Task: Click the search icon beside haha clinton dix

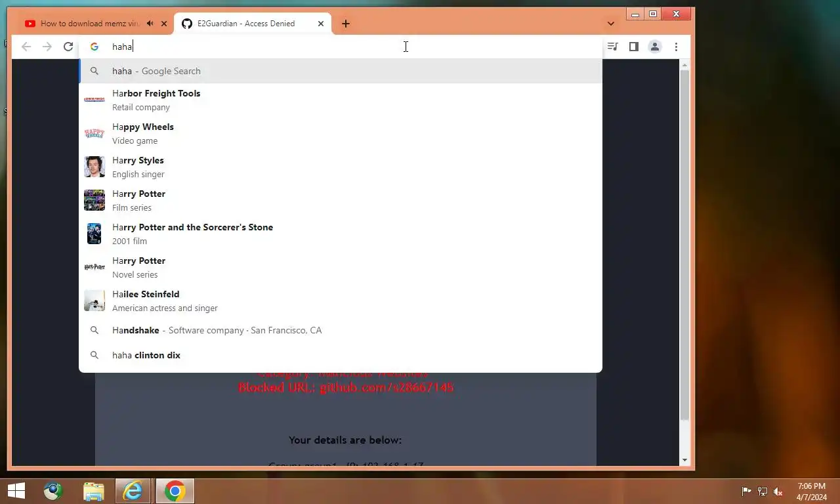Action: 94,355
